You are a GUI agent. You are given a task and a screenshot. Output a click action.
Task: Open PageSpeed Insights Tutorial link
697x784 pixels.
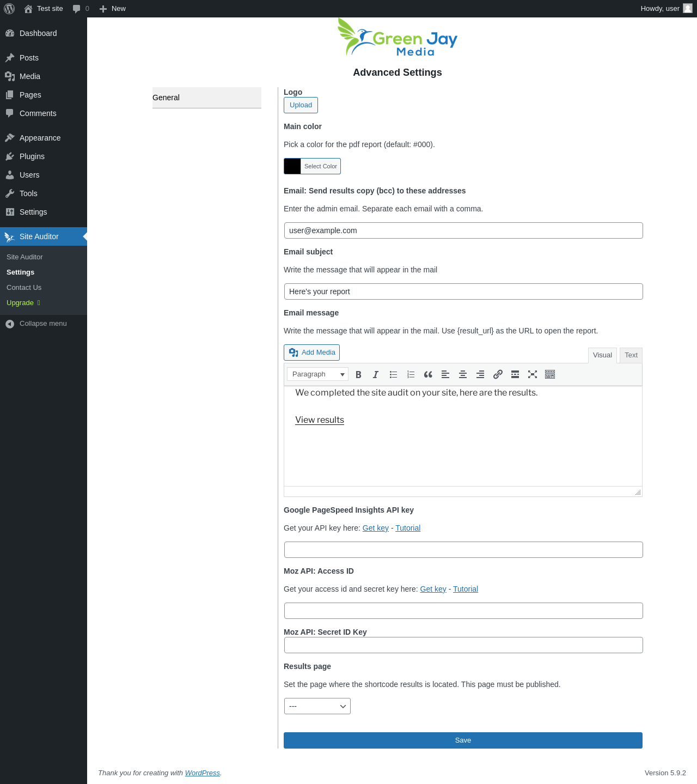pos(408,528)
